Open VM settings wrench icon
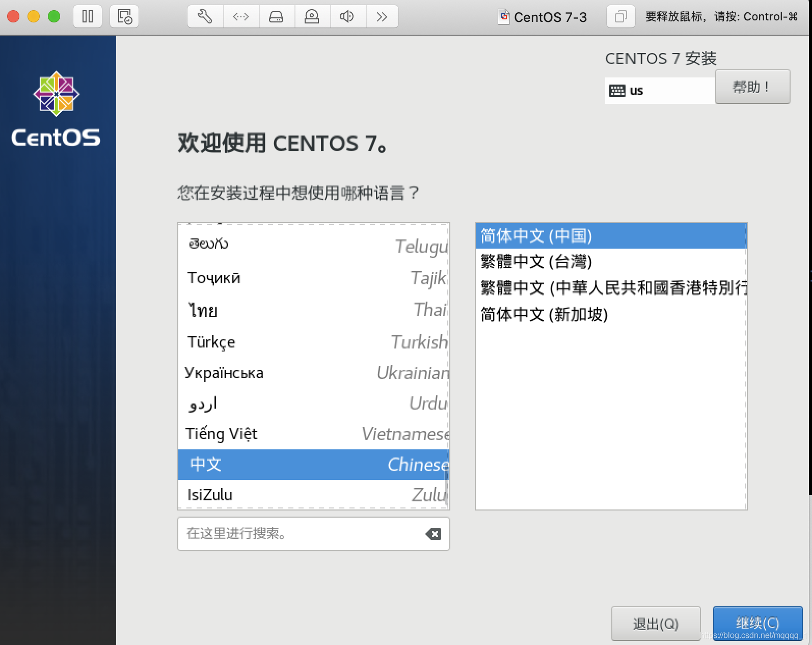Screen dimensions: 812x645 (x=205, y=17)
